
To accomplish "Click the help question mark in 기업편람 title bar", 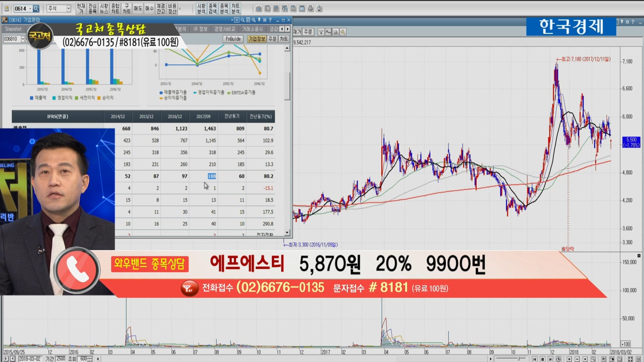I will point(270,20).
